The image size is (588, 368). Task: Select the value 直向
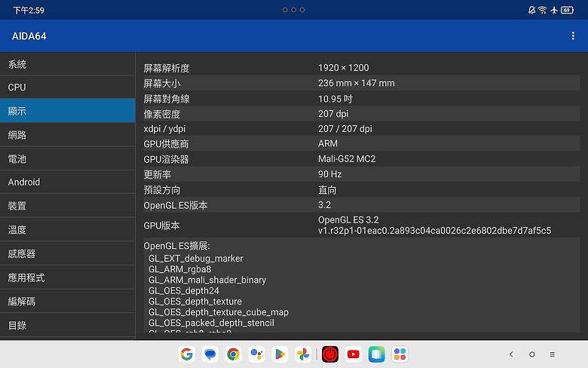327,190
